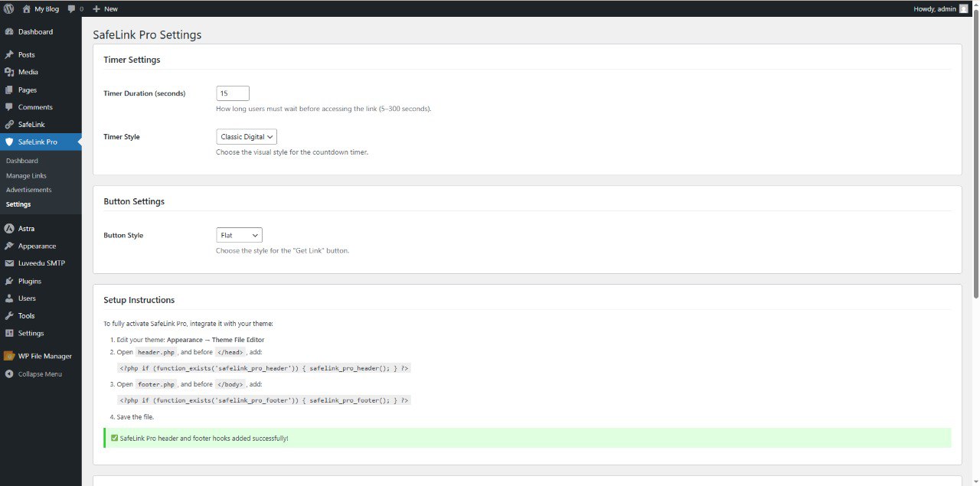Click the Users person icon
Viewport: 980px width, 486px height.
9,298
